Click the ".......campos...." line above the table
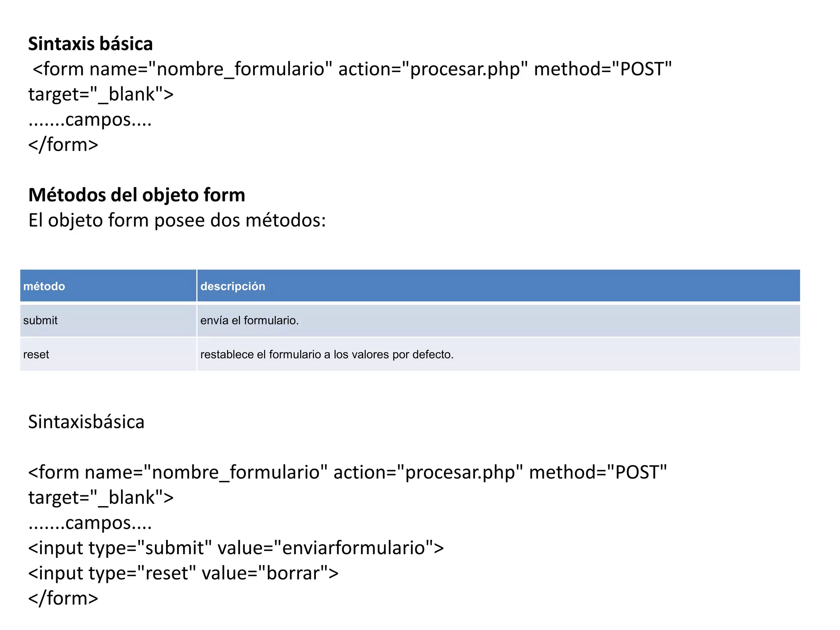This screenshot has height=630, width=840. pyautogui.click(x=90, y=120)
